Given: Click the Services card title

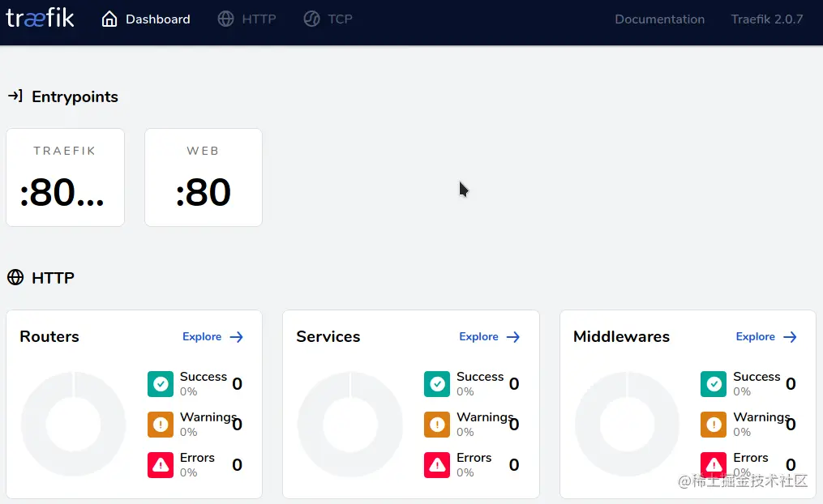Looking at the screenshot, I should coord(328,336).
